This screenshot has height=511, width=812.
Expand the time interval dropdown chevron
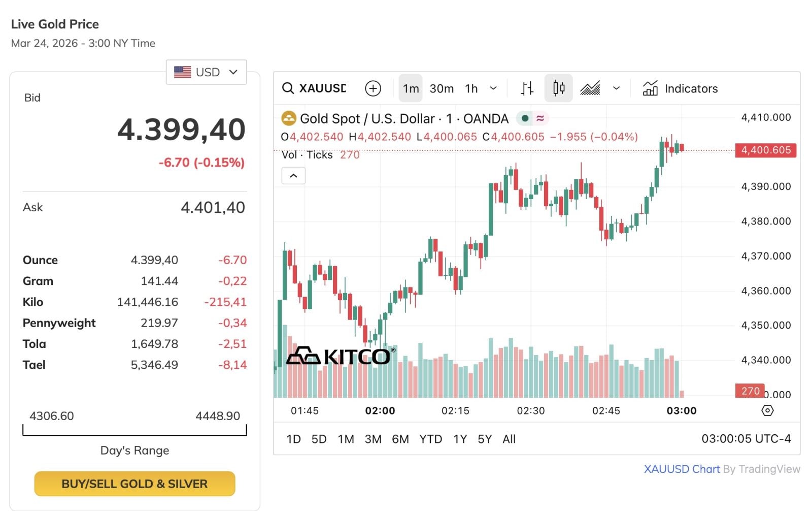[493, 88]
